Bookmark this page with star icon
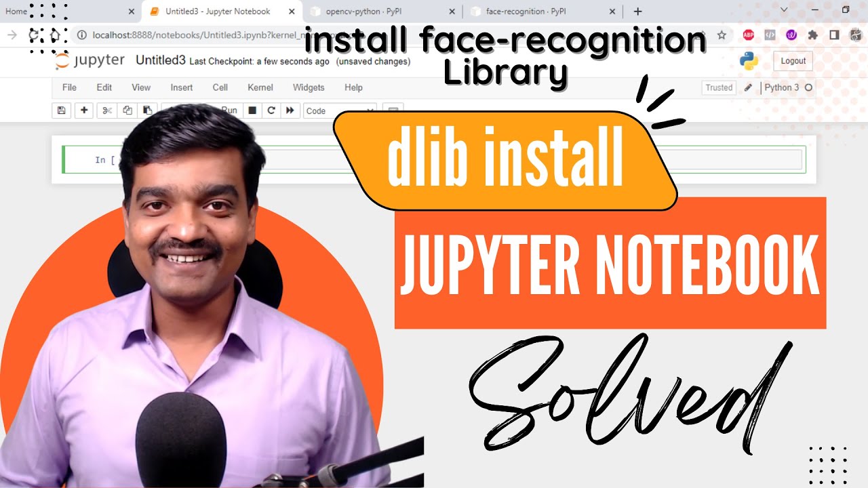 coord(722,35)
